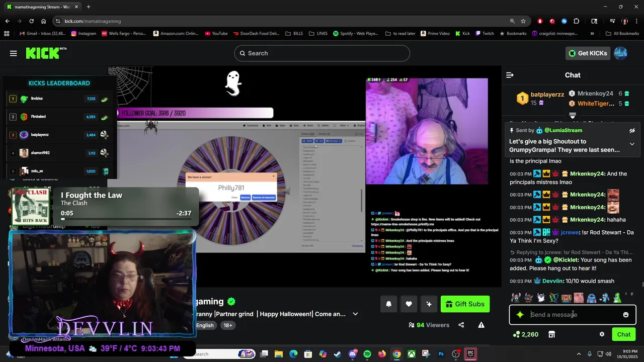The height and width of the screenshot is (362, 644).
Task: Open the All Bookmarks folder
Action: point(622,34)
